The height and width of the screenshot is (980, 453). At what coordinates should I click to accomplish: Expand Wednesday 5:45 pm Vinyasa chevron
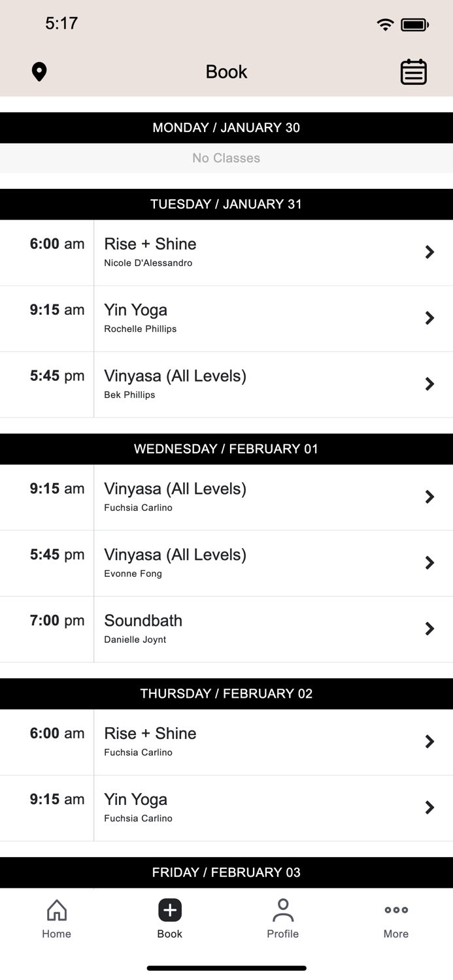[429, 563]
